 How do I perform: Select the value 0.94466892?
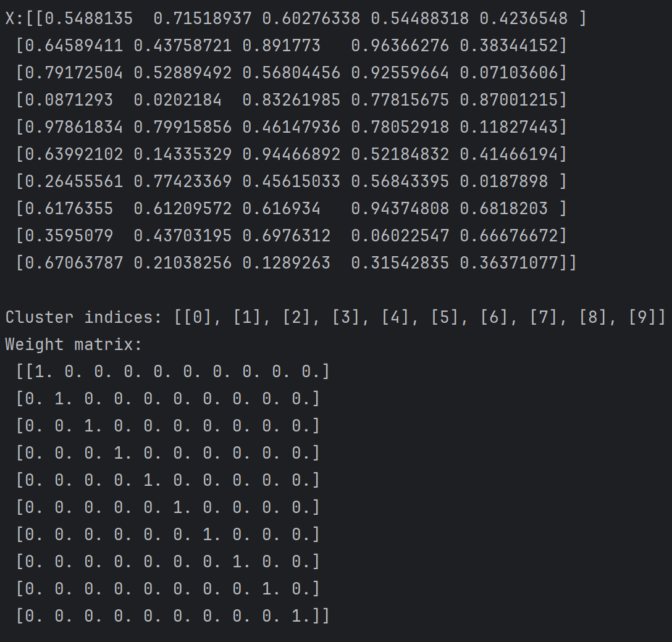click(x=291, y=154)
